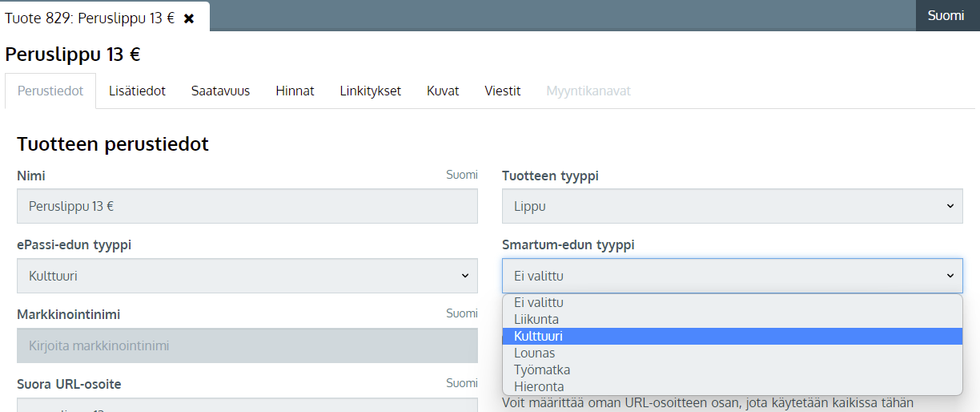Open the Kuvat tab

(x=443, y=91)
